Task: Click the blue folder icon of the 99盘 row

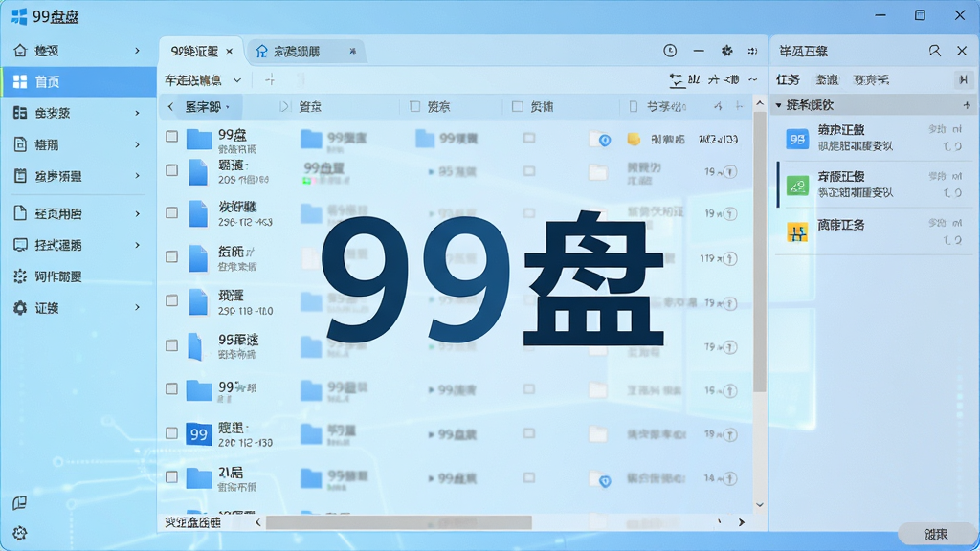Action: pos(199,139)
